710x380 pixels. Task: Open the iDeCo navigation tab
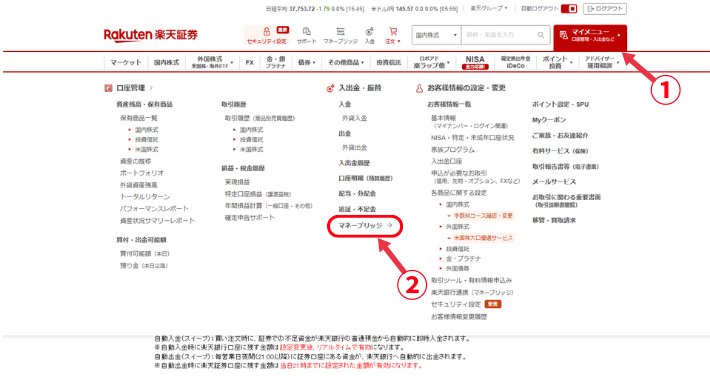[x=515, y=62]
